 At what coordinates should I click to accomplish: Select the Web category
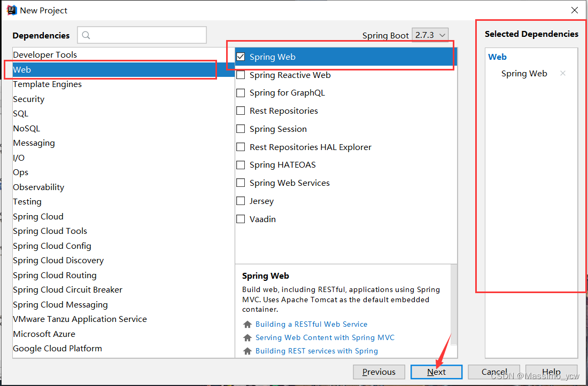[x=123, y=69]
